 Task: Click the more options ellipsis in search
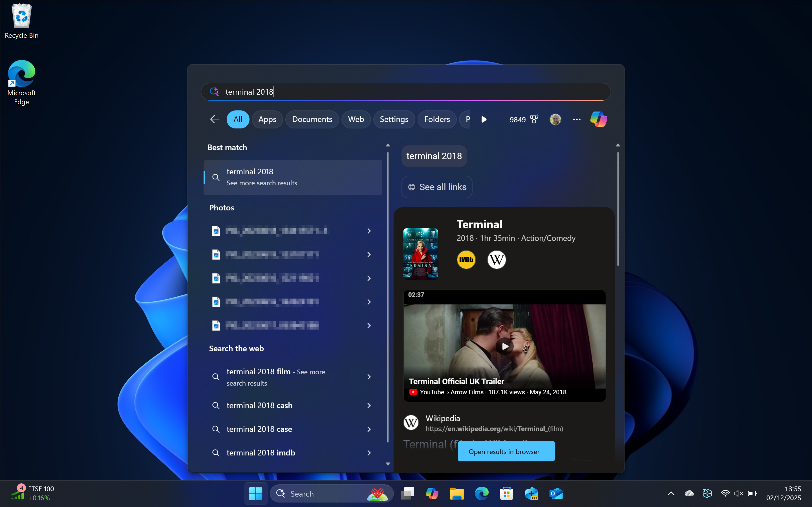coord(577,119)
